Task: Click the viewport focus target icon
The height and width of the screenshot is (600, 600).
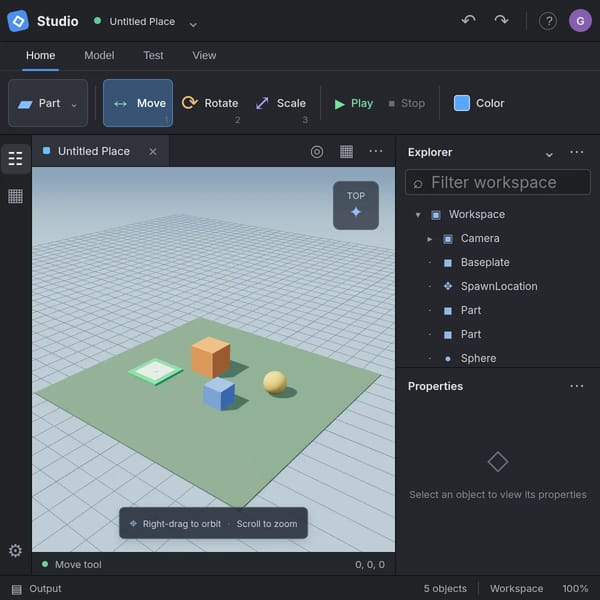Action: 317,152
